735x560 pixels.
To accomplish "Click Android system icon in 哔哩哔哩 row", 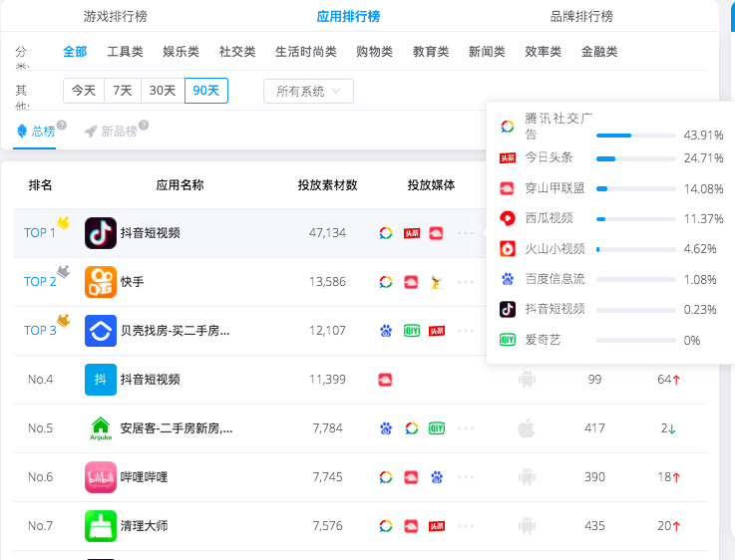I will click(x=527, y=476).
